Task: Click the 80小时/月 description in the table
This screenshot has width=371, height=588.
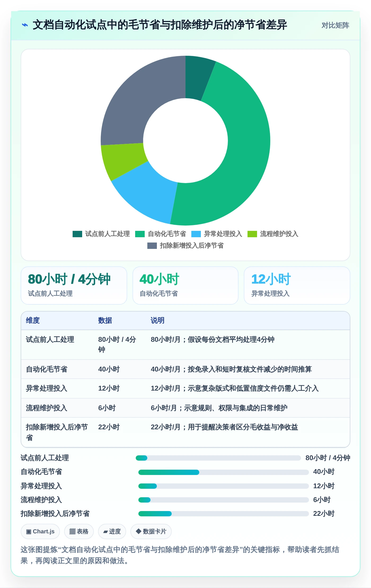Action: (213, 340)
